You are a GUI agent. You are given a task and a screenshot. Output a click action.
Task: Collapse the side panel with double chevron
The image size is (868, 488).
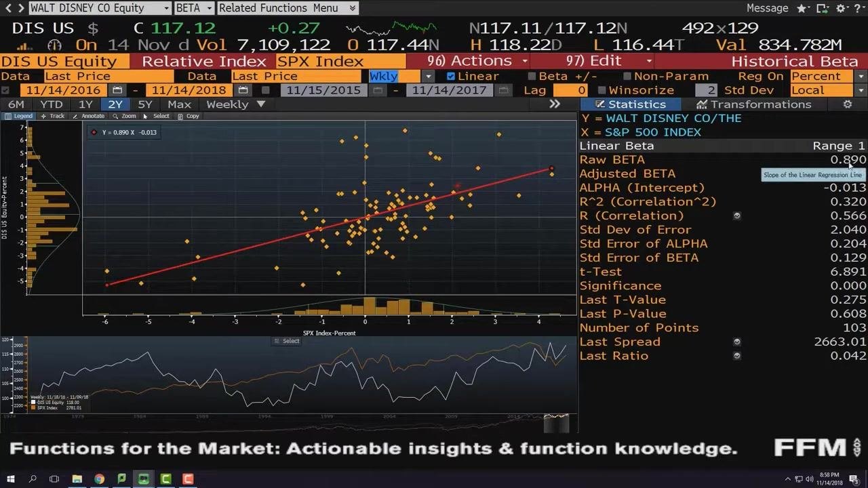(x=555, y=104)
